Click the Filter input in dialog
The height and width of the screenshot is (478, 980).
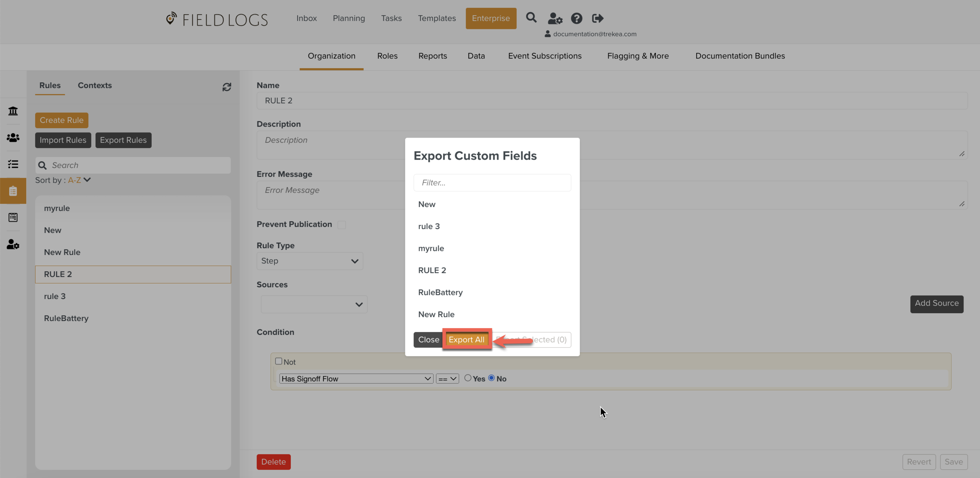(x=492, y=183)
